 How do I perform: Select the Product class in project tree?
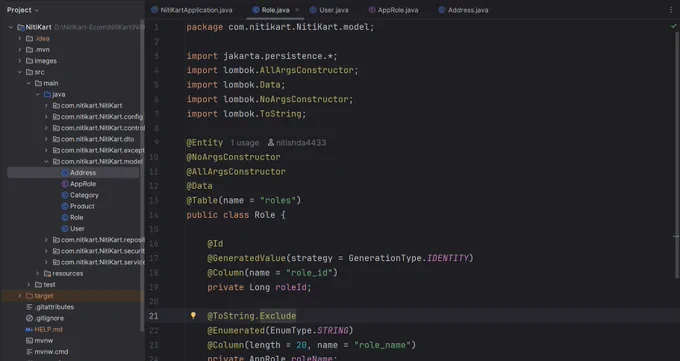click(82, 207)
